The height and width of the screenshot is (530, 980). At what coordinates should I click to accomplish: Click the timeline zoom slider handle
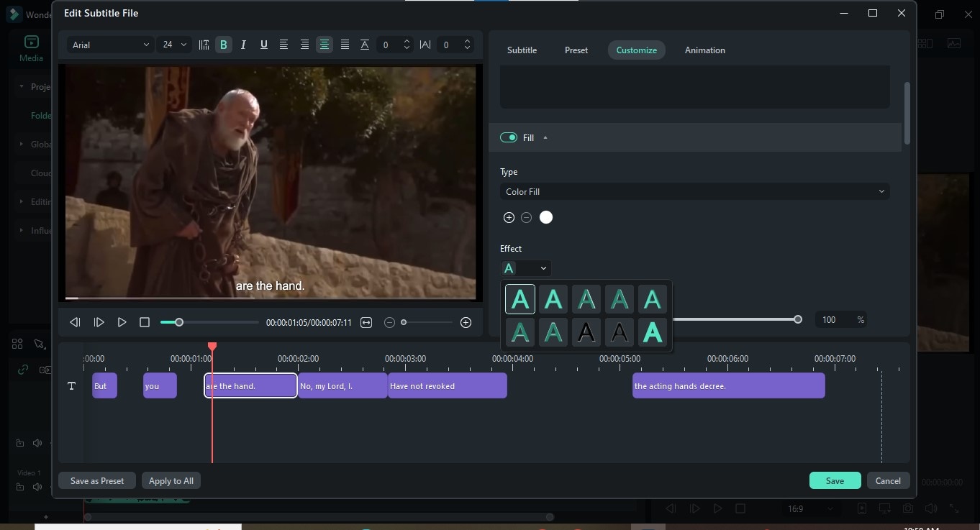point(404,322)
